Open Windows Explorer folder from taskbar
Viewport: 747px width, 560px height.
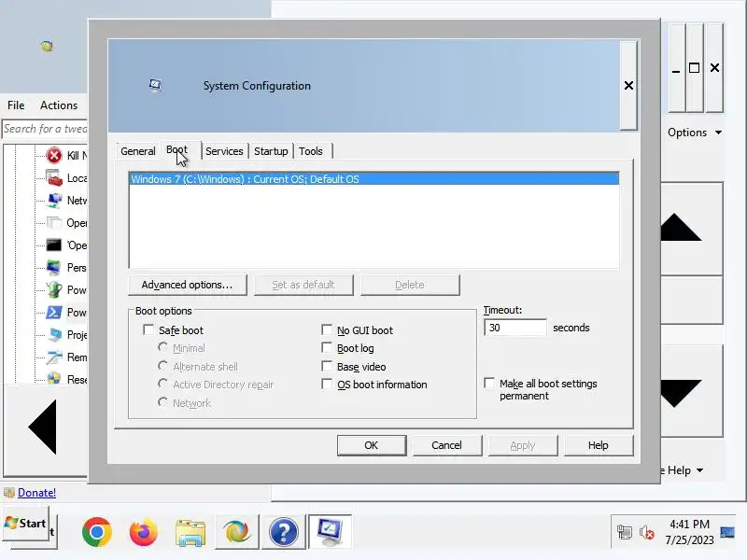[x=190, y=531]
